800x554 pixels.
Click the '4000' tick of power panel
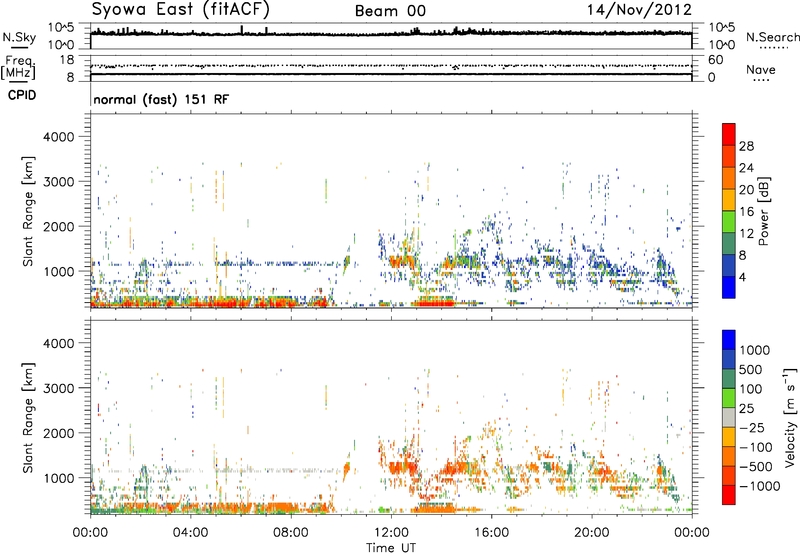(x=59, y=137)
